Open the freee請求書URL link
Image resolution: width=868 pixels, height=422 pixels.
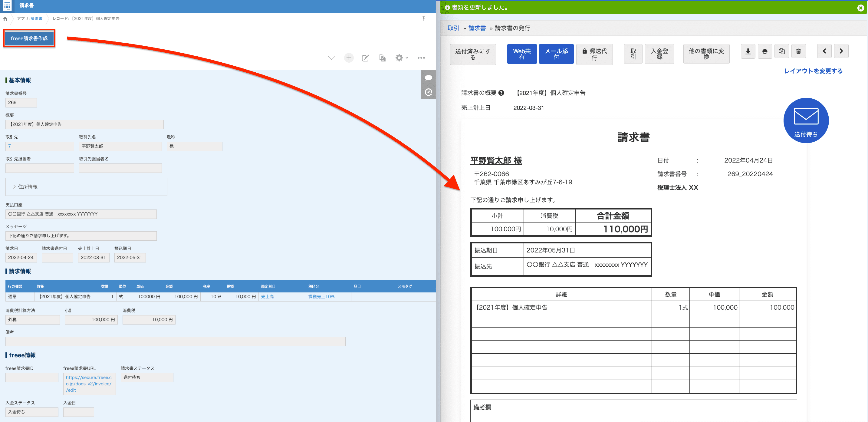89,384
